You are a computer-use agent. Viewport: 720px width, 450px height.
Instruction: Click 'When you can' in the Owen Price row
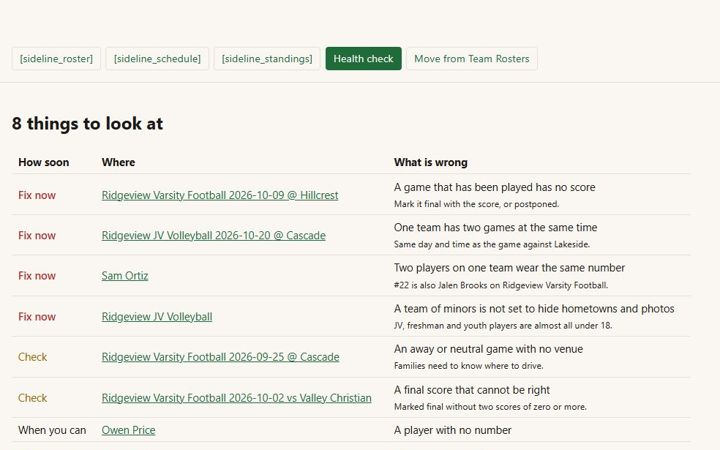click(x=52, y=430)
